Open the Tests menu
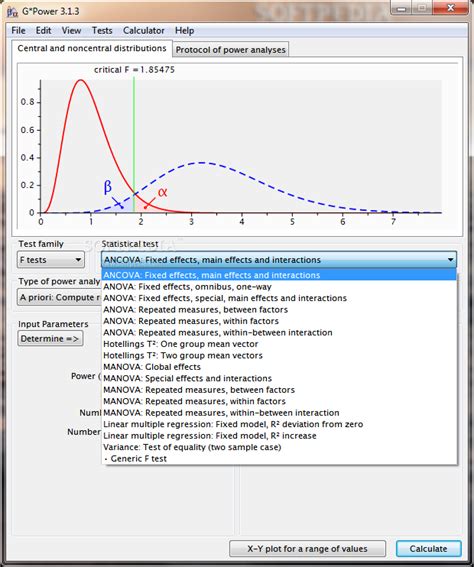 (102, 31)
